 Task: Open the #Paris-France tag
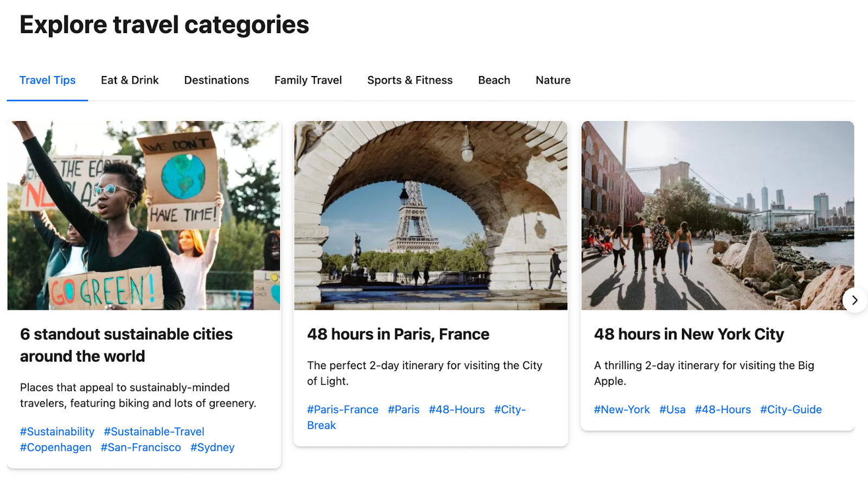343,409
